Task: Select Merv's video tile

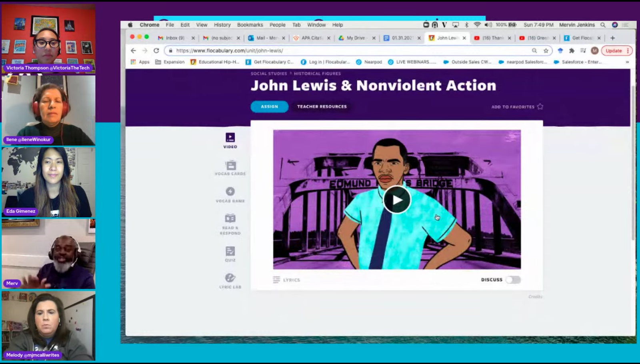Action: [x=48, y=254]
